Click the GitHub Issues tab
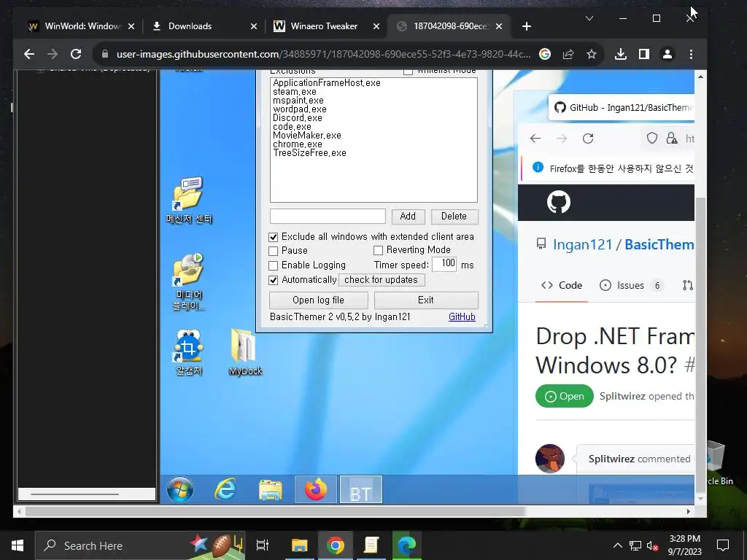 (x=631, y=285)
